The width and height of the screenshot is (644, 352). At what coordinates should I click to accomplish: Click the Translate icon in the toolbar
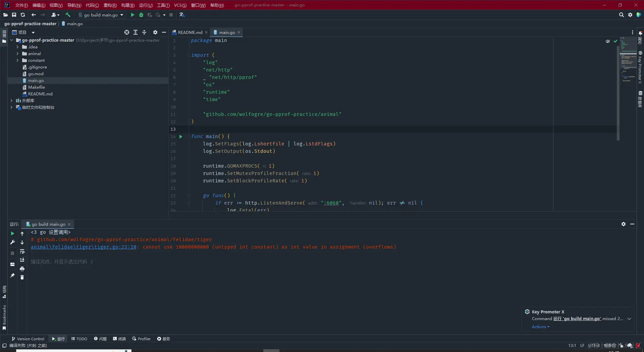click(182, 15)
